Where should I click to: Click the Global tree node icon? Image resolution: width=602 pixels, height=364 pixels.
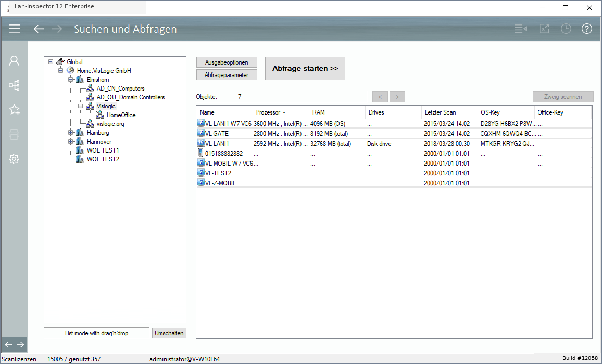pyautogui.click(x=60, y=61)
